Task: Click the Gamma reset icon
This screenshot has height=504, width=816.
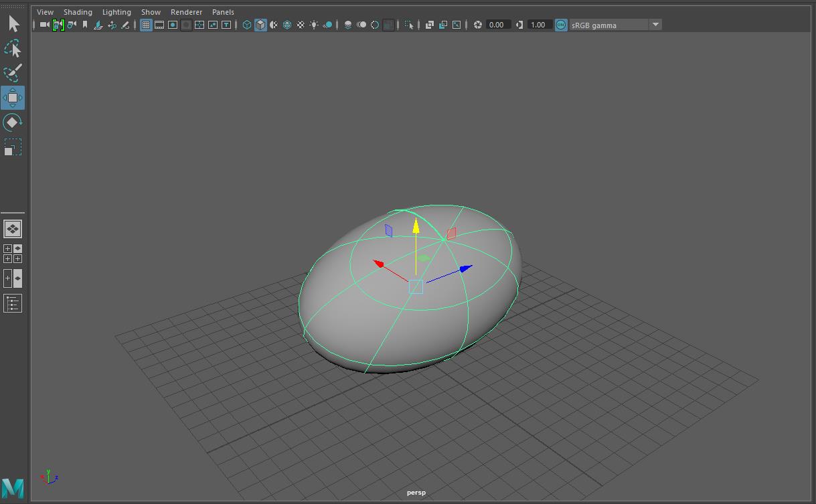Action: [x=520, y=25]
